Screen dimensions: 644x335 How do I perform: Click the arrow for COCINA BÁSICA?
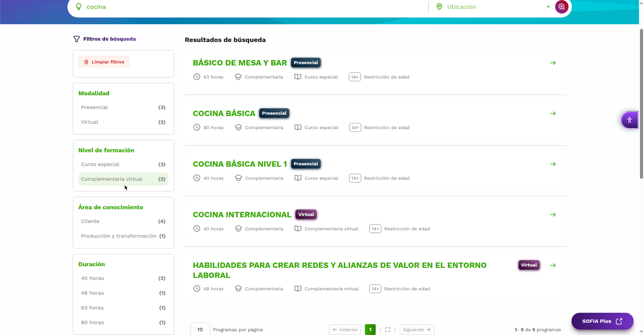(x=553, y=113)
